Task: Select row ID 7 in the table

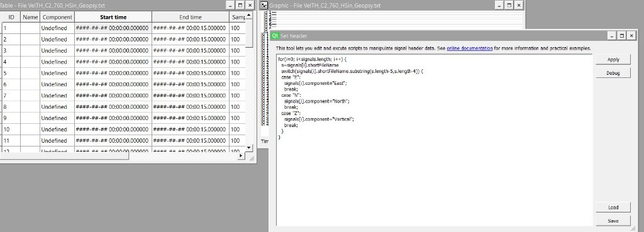Action: tap(11, 96)
